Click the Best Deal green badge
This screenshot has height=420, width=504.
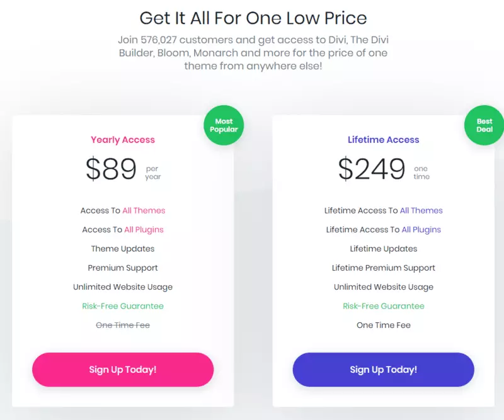click(484, 125)
